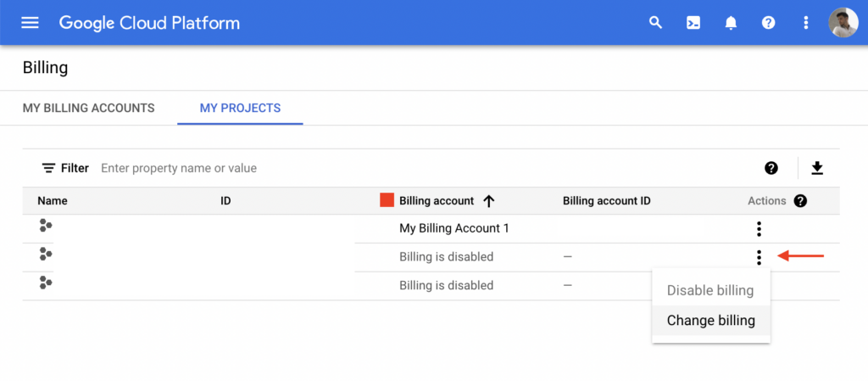Open the notifications bell
The height and width of the screenshot is (381, 868).
pos(731,23)
